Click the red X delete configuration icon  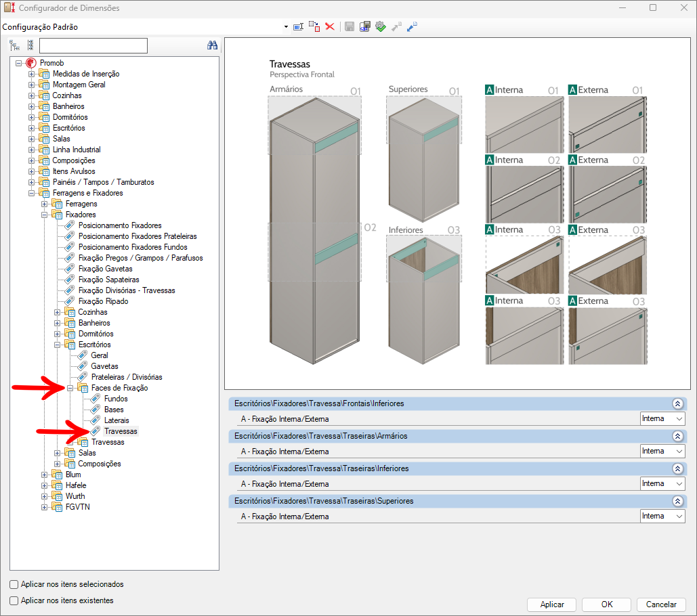[x=330, y=26]
